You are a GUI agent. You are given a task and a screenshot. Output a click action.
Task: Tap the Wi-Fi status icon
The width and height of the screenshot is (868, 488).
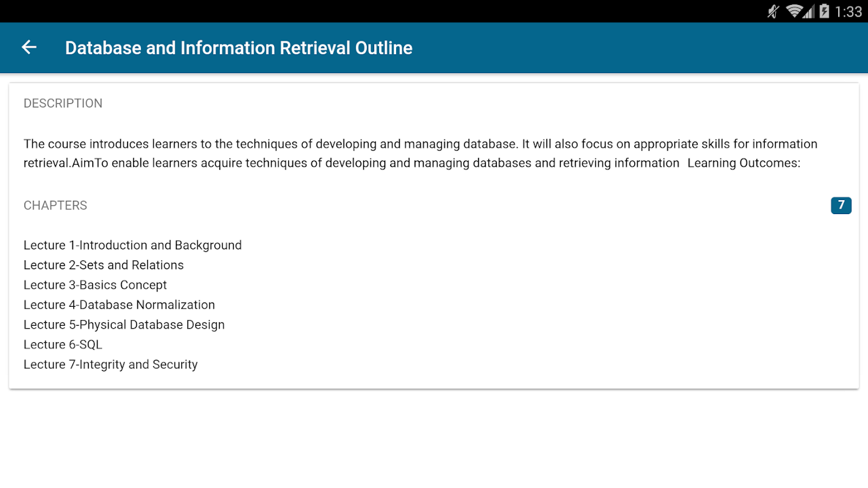(794, 11)
